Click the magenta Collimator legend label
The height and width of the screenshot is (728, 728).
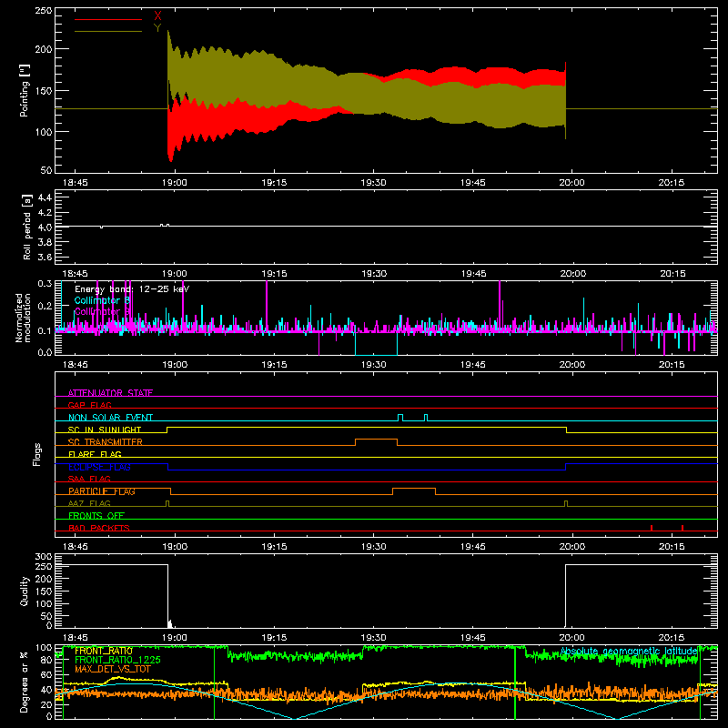point(103,311)
